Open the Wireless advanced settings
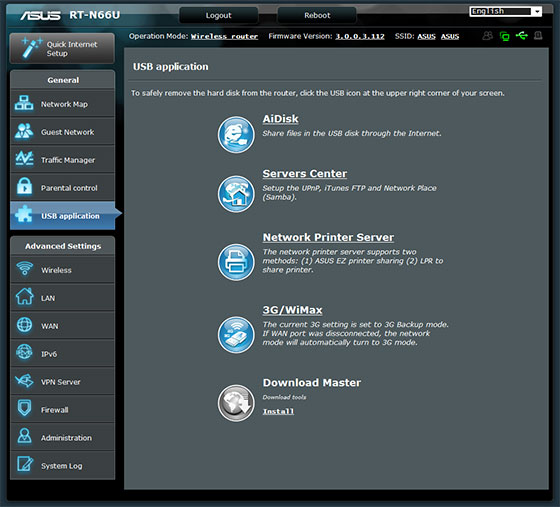Viewport: 560px width, 507px height. 62,270
